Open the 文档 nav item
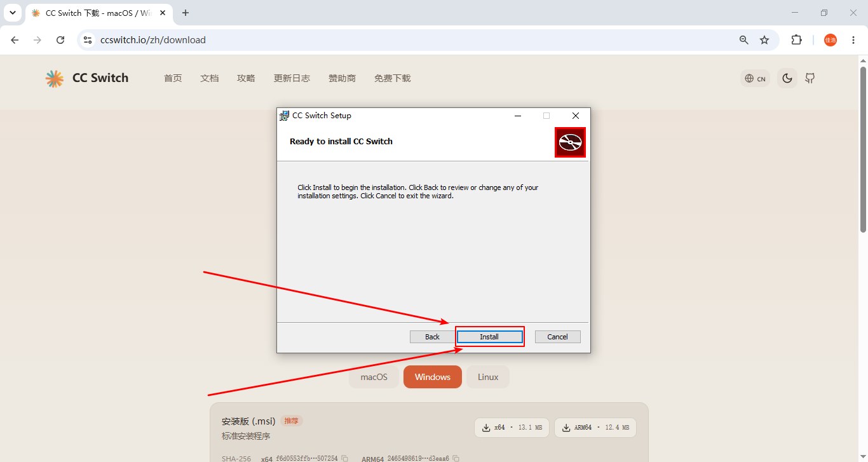The image size is (868, 462). [209, 78]
